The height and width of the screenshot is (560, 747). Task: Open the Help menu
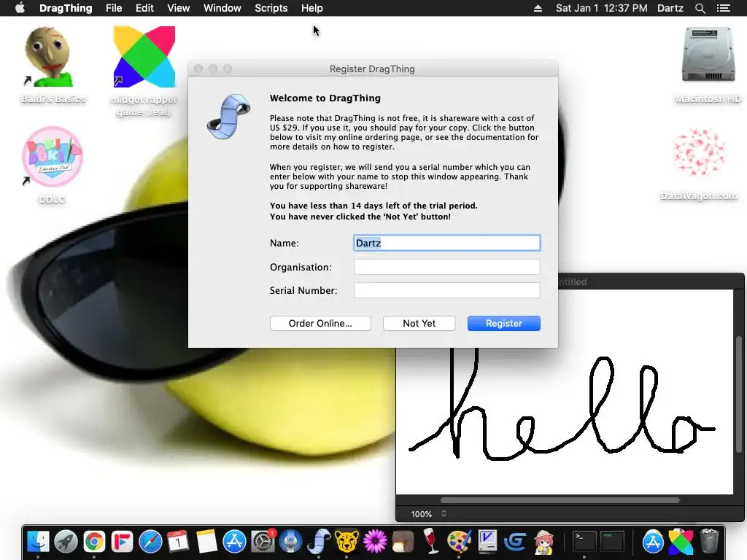[x=312, y=8]
